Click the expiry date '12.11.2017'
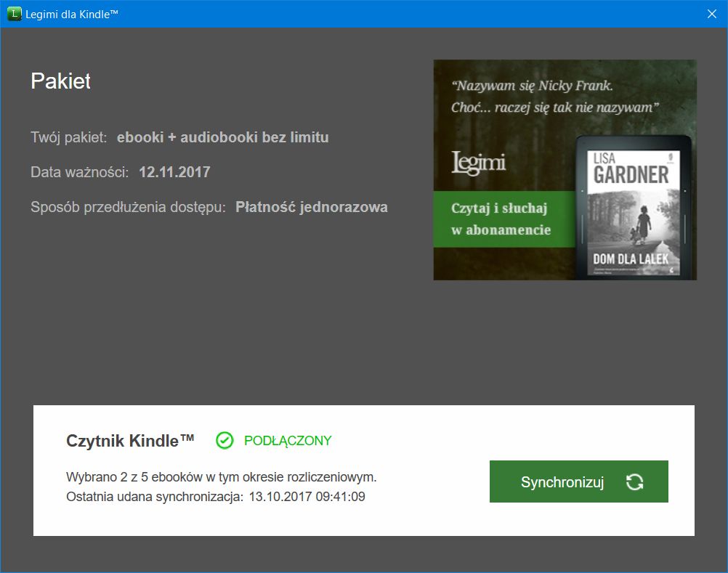 click(174, 172)
